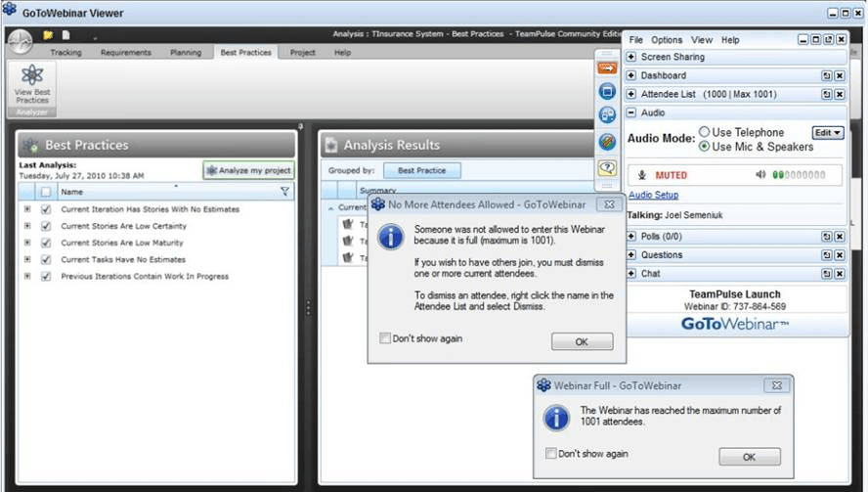The width and height of the screenshot is (868, 492).
Task: Open the Audio Setup link
Action: pos(653,195)
